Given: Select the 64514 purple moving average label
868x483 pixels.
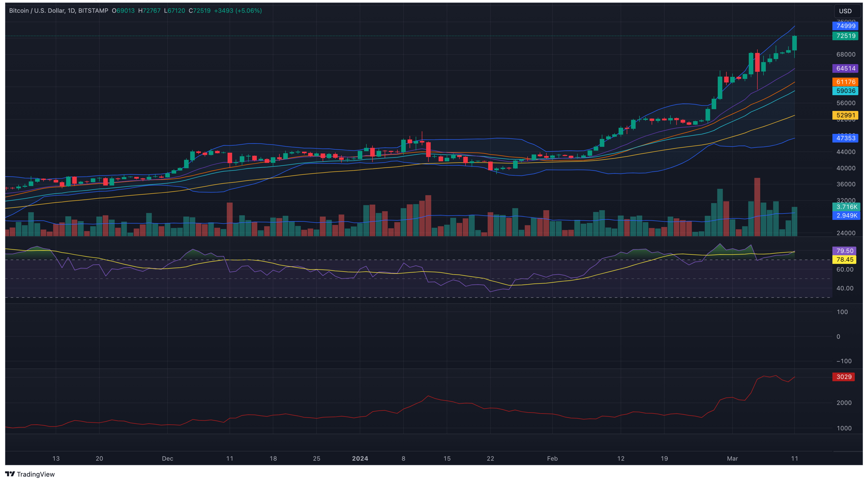Looking at the screenshot, I should pyautogui.click(x=845, y=69).
